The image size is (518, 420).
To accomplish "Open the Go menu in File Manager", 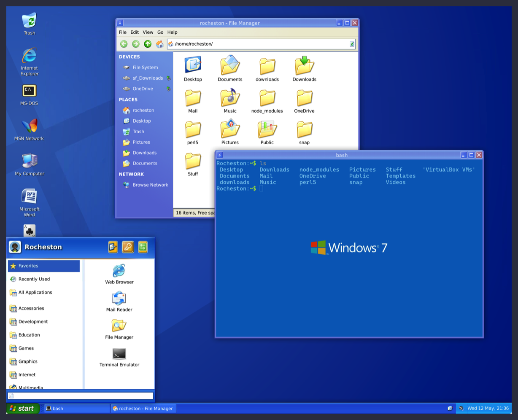I will pos(160,32).
